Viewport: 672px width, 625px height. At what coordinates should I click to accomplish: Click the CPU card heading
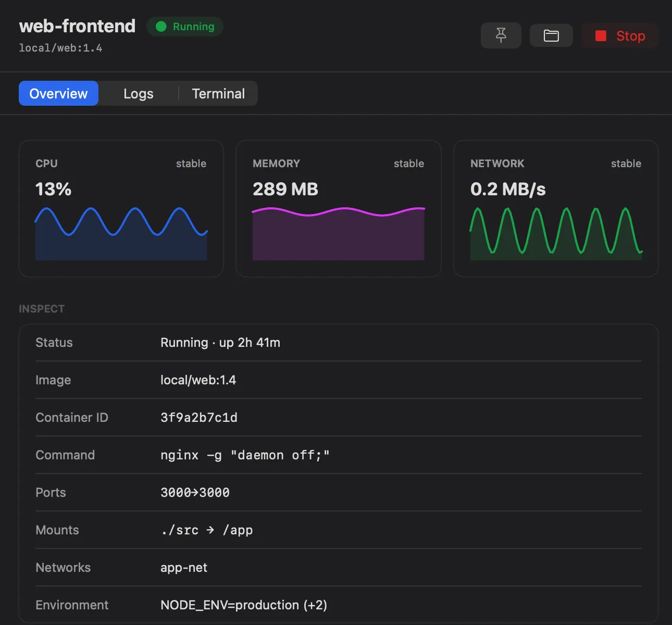(x=46, y=164)
